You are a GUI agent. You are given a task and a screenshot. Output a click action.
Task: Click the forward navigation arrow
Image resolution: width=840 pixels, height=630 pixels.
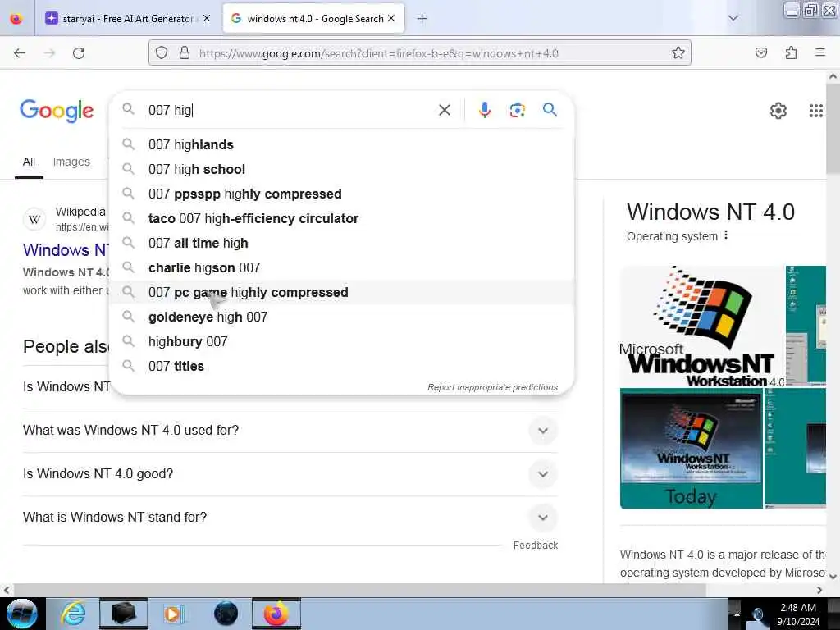point(50,53)
